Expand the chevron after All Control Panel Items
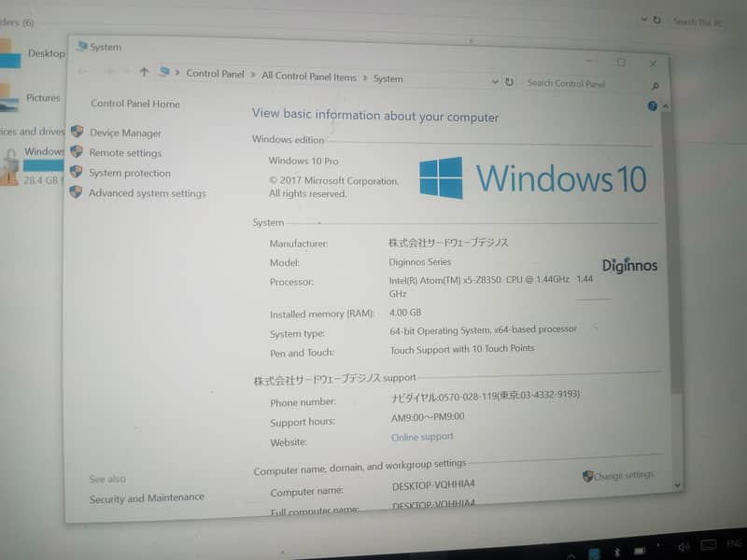 click(364, 77)
